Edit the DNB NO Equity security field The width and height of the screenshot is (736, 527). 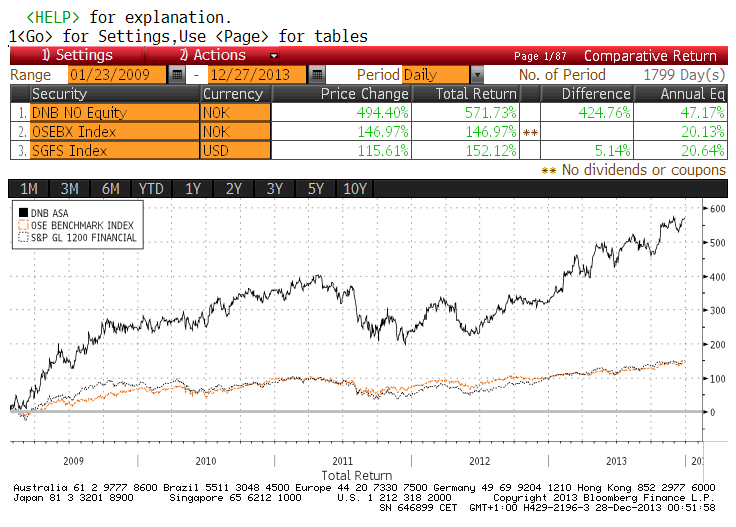[115, 113]
